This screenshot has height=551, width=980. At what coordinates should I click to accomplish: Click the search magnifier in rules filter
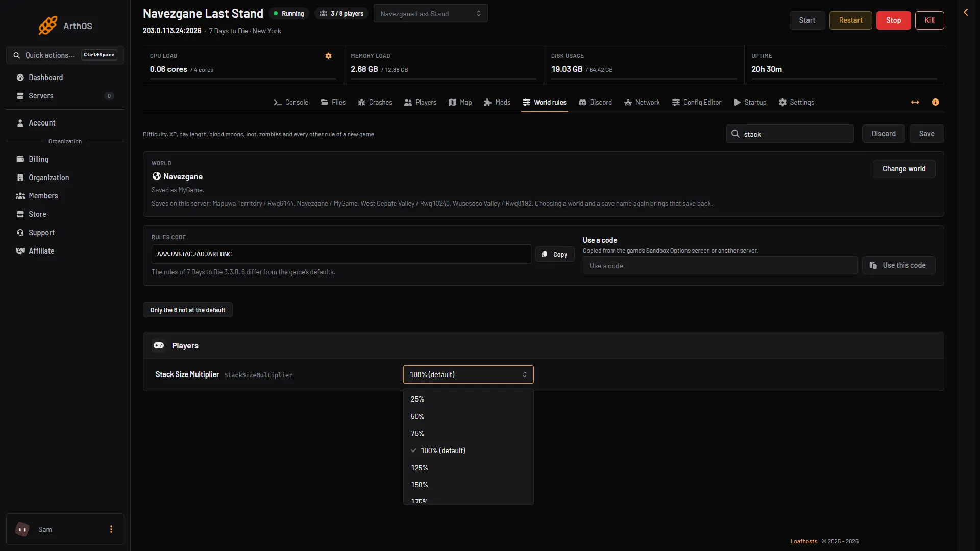[736, 134]
